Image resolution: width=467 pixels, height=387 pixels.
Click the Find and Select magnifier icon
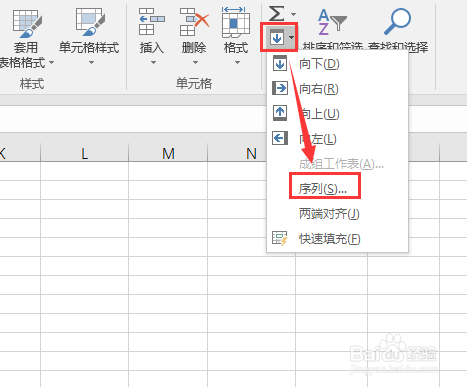397,21
